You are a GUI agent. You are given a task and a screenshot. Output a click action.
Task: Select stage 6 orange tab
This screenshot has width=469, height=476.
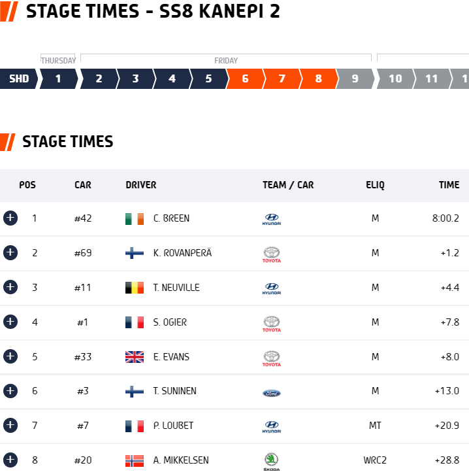[x=245, y=78]
